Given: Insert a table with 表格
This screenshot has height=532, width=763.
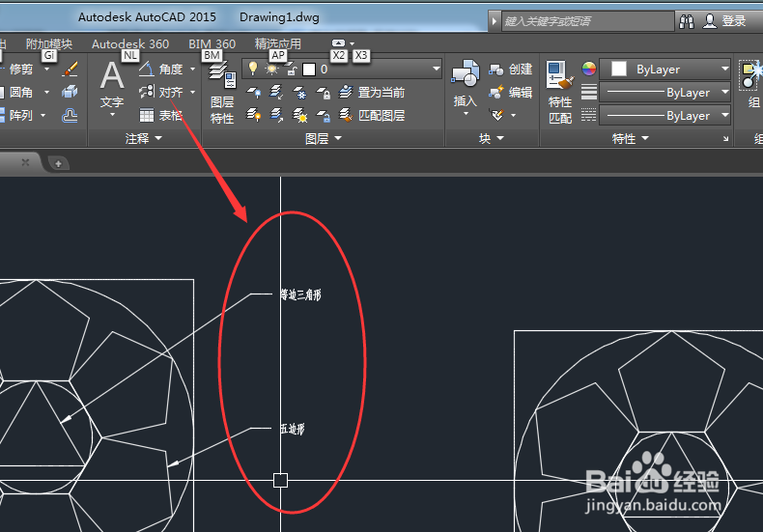Looking at the screenshot, I should tap(147, 115).
